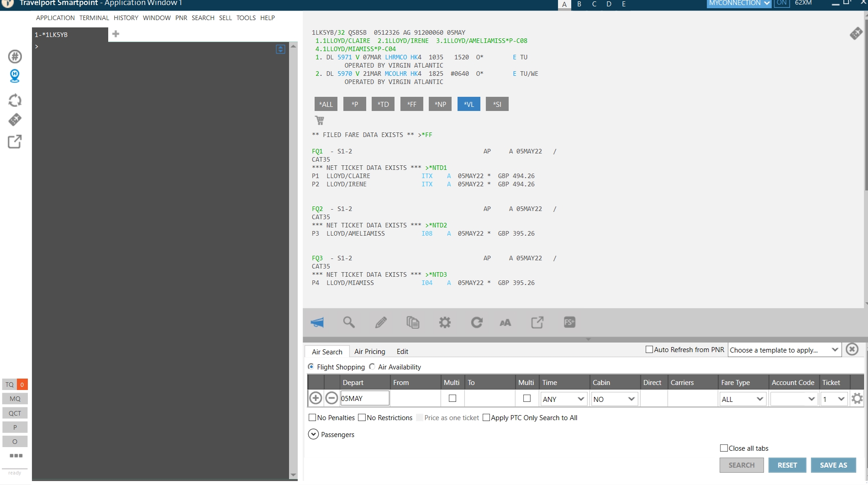Click the pencil edit toolbar icon
This screenshot has height=485, width=868.
click(381, 322)
